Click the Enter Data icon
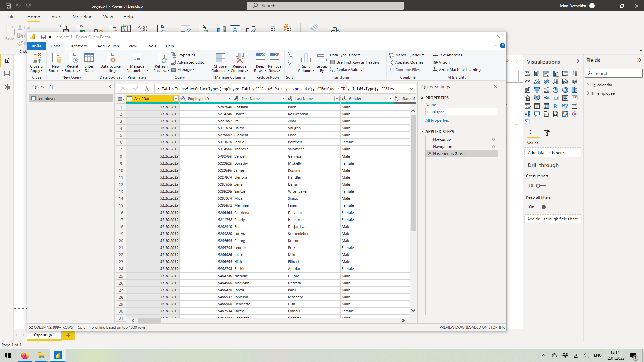 click(x=89, y=58)
